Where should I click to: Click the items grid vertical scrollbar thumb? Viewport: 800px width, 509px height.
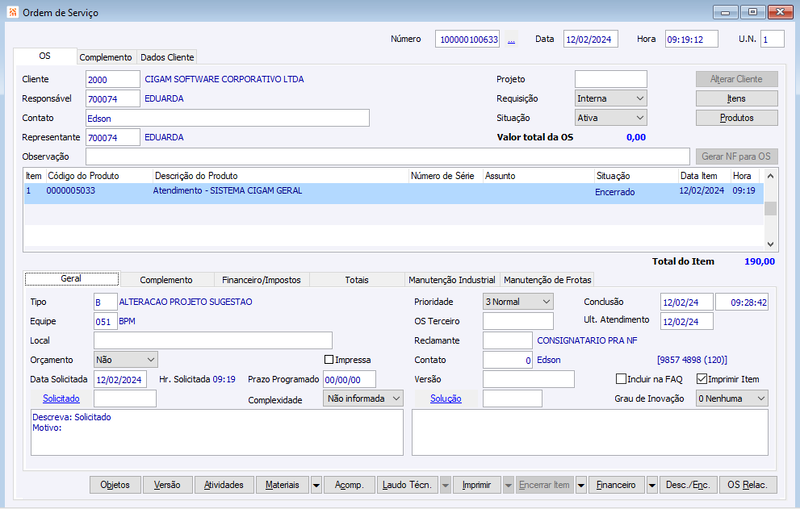tap(770, 208)
